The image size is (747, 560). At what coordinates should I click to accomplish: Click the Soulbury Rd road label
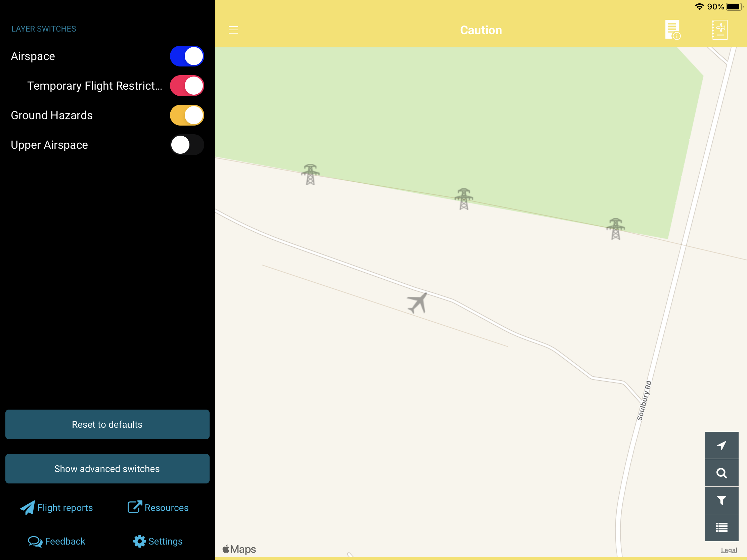[644, 400]
